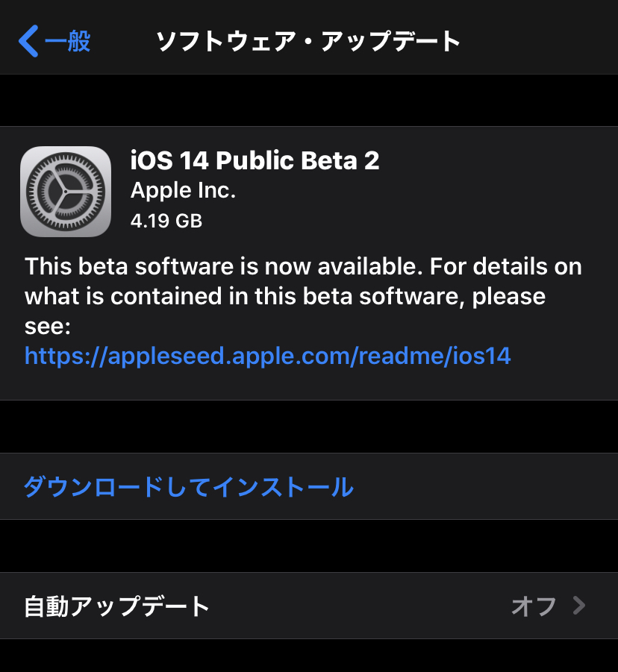Click the 'This beta software is now available' line
This screenshot has width=618, height=672.
[x=224, y=266]
